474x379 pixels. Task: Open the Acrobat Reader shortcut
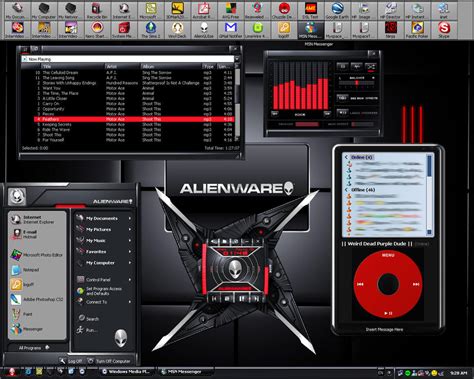(204, 11)
